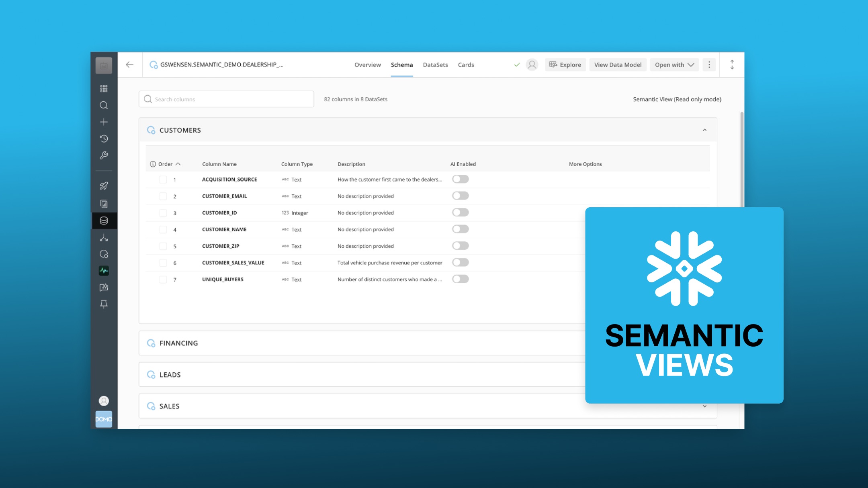The height and width of the screenshot is (488, 868).
Task: Enable AI toggle for CUSTOMER_EMAIL
Action: [x=461, y=196]
